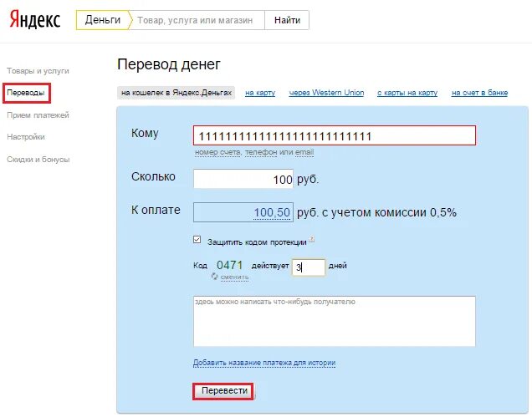532x417 pixels.
Task: Switch to на карту transfer option
Action: tap(260, 93)
